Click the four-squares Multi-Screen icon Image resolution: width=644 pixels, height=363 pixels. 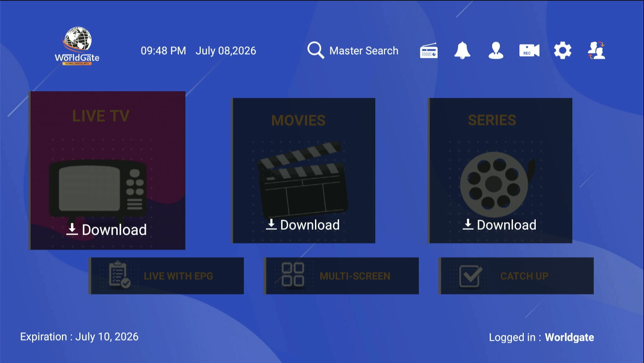(293, 275)
